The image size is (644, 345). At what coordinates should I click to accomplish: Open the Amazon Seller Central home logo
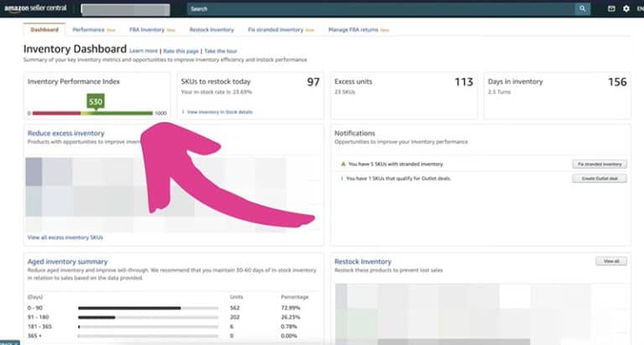point(35,8)
